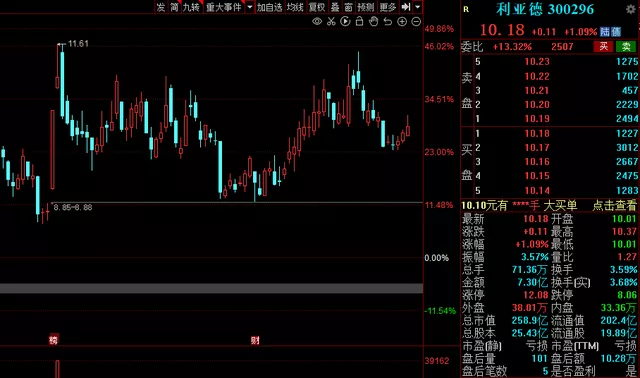Select sell level 3 price 10.21
Image resolution: width=640 pixels, height=378 pixels.
click(x=537, y=90)
